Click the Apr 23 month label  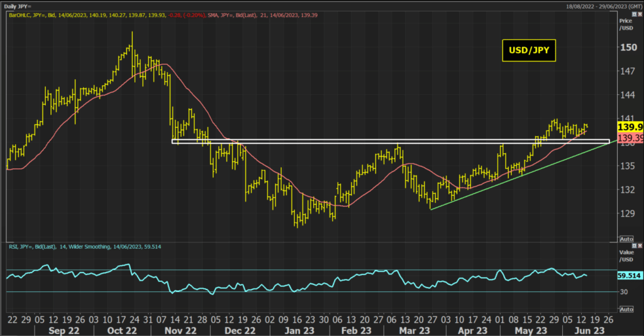[x=473, y=331]
